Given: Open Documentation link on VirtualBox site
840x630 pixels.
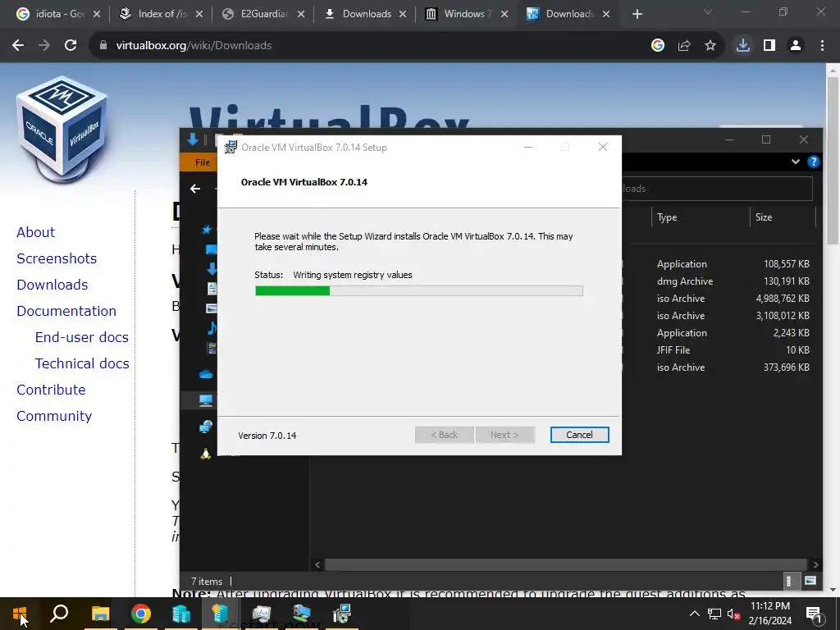Looking at the screenshot, I should tap(66, 311).
